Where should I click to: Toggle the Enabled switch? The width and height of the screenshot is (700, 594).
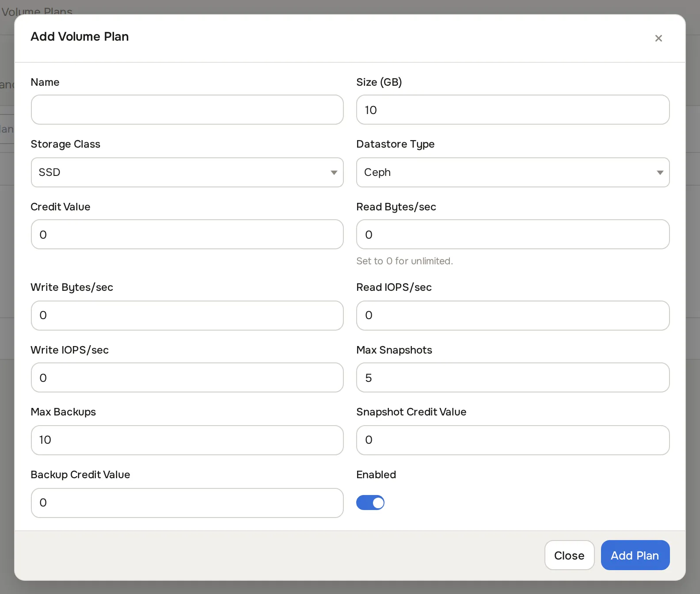(x=370, y=503)
